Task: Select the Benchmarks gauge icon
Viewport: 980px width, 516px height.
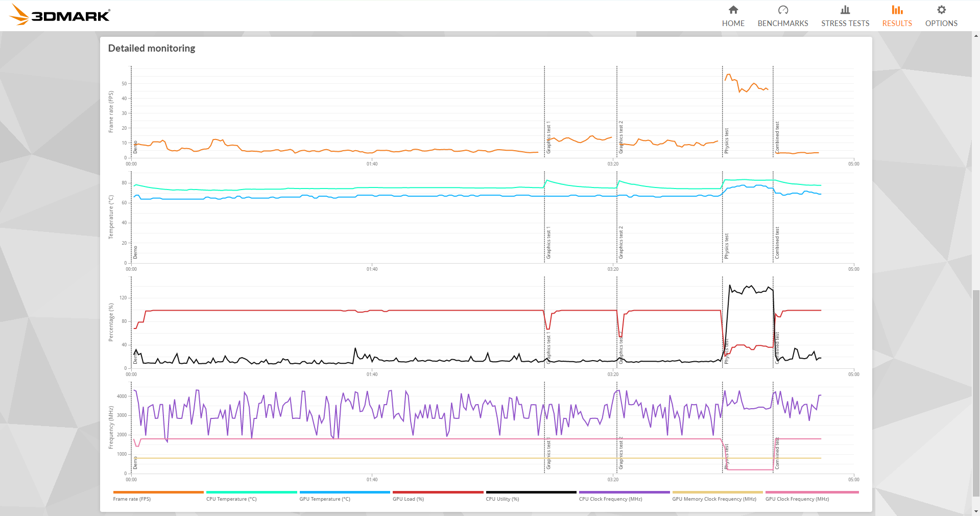Action: coord(782,9)
